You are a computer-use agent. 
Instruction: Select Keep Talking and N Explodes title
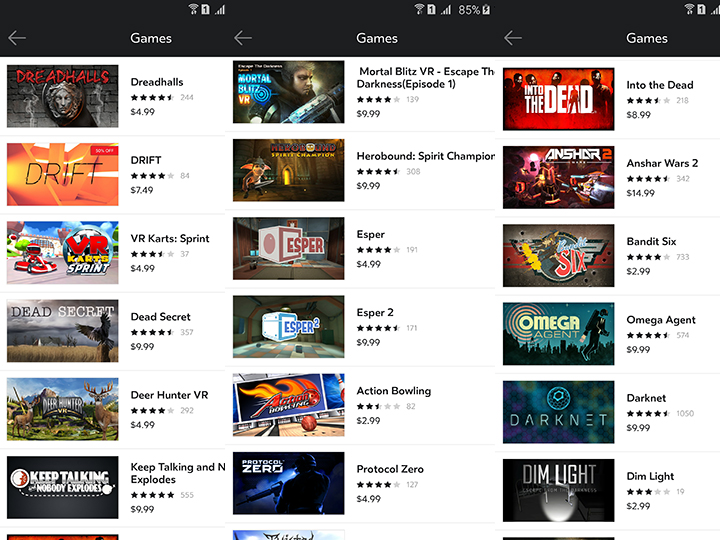(178, 473)
